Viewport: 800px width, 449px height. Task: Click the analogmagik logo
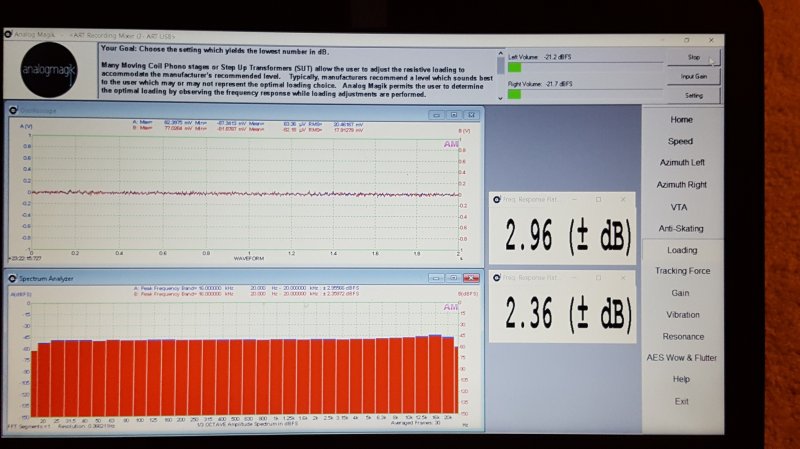[x=49, y=70]
